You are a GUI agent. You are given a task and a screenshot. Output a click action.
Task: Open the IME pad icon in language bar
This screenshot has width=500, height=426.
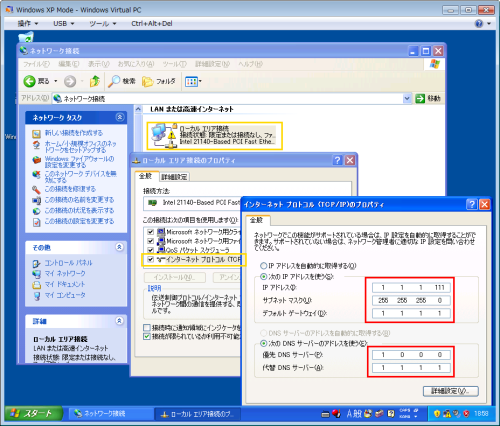pyautogui.click(x=368, y=414)
